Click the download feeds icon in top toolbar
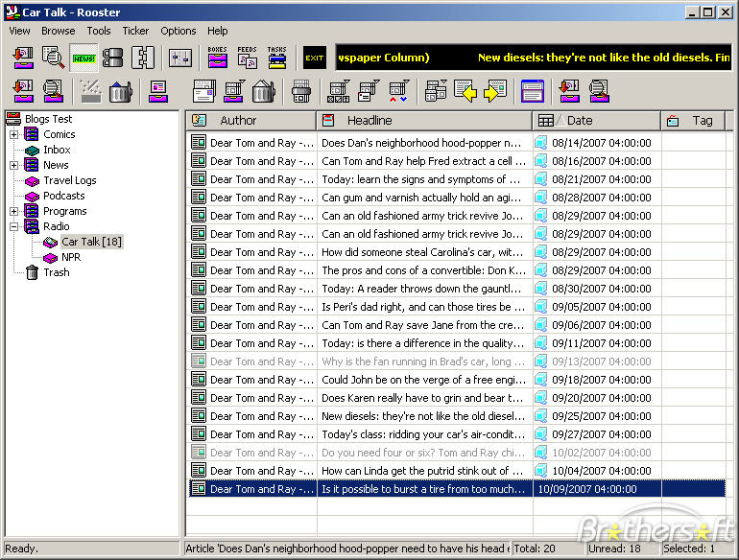This screenshot has height=560, width=739. (x=23, y=58)
